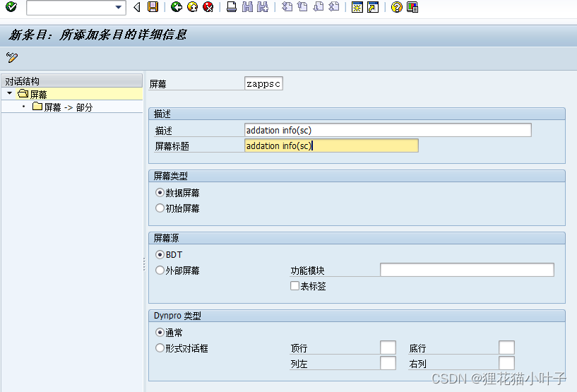
Task: Click the Print icon
Action: (232, 6)
